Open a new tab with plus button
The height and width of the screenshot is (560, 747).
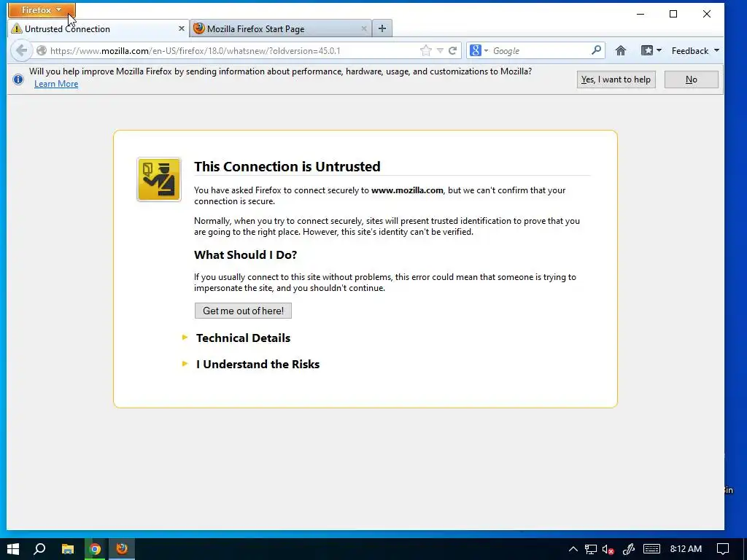[x=382, y=28]
